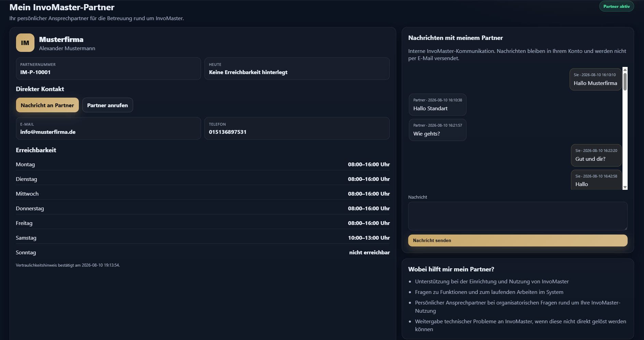This screenshot has height=340, width=644.
Task: Focus the Nachricht text area
Action: [518, 216]
